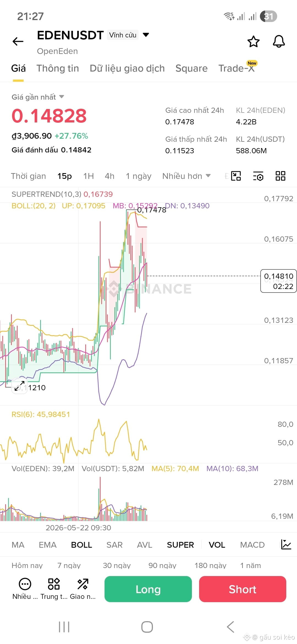Select the 15p timeframe
The height and width of the screenshot is (644, 297).
click(x=65, y=176)
